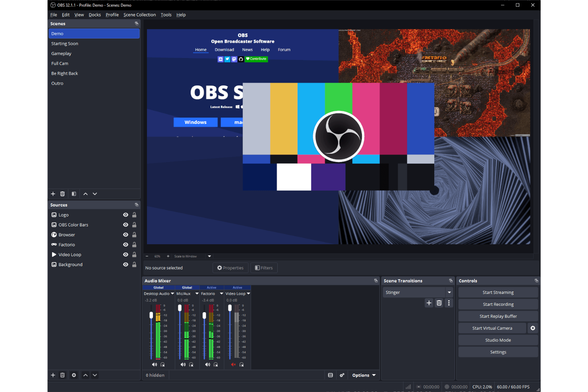Open the Scene Collection menu

point(139,15)
